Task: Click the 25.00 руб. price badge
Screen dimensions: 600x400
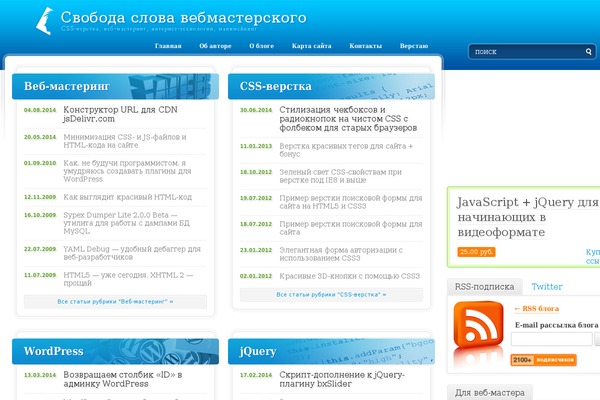Action: [476, 252]
